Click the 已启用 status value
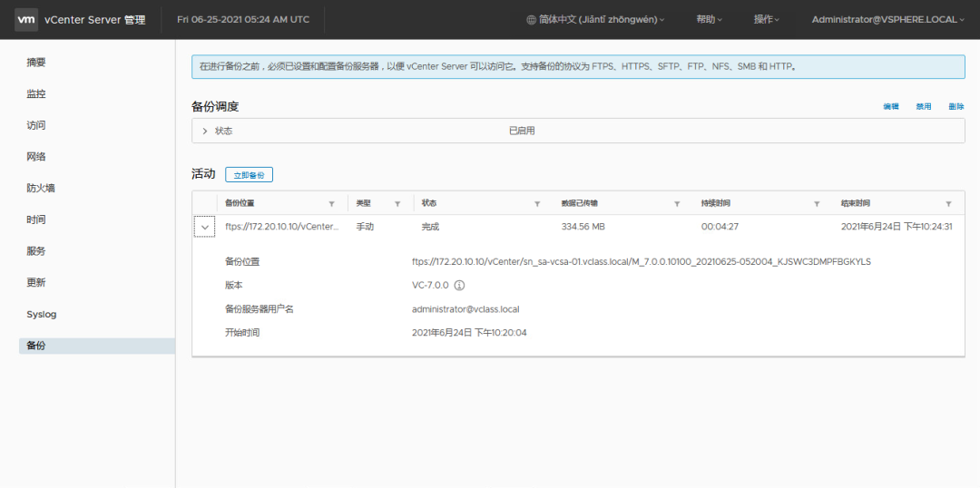Image resolution: width=980 pixels, height=488 pixels. pyautogui.click(x=522, y=132)
